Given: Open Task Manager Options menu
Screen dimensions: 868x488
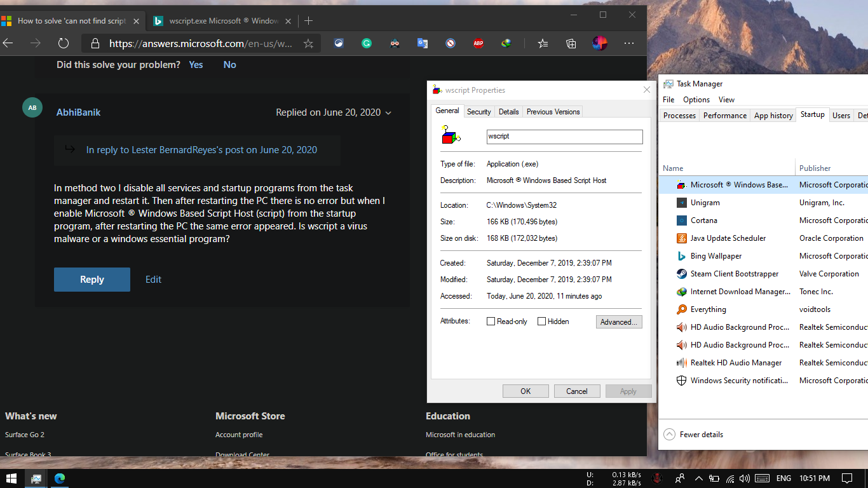Looking at the screenshot, I should [696, 100].
